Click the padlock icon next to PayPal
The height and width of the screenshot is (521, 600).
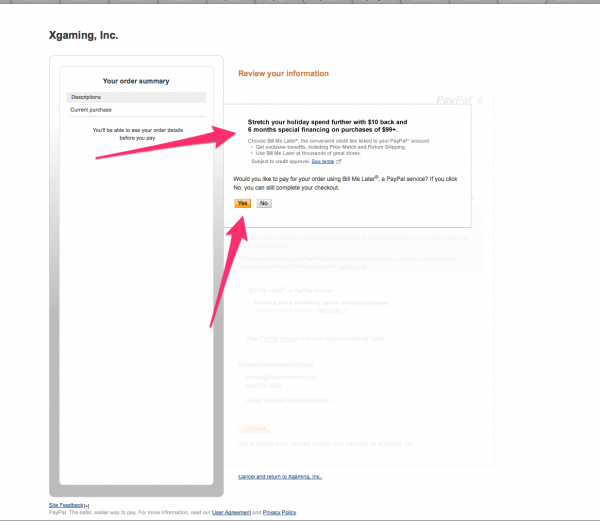[479, 100]
